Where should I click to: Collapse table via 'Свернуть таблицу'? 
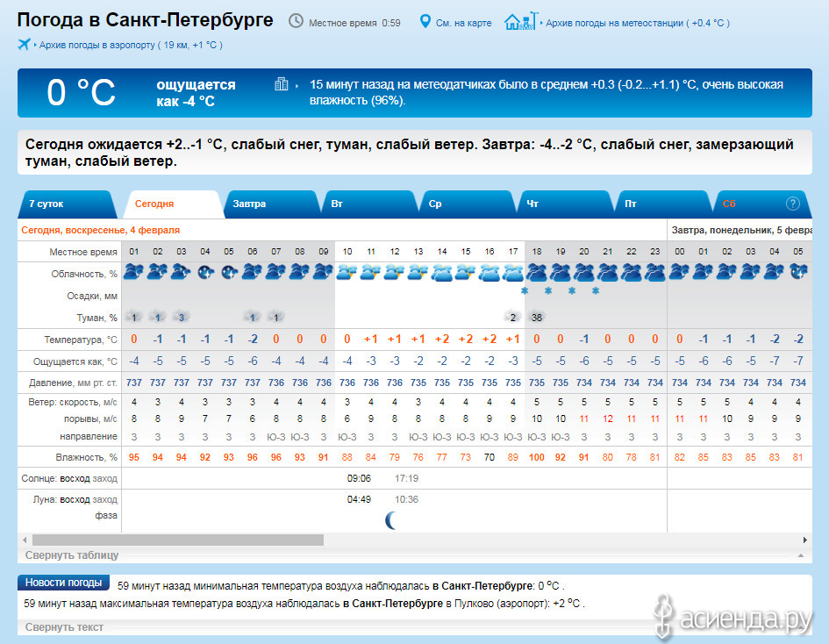pos(72,555)
